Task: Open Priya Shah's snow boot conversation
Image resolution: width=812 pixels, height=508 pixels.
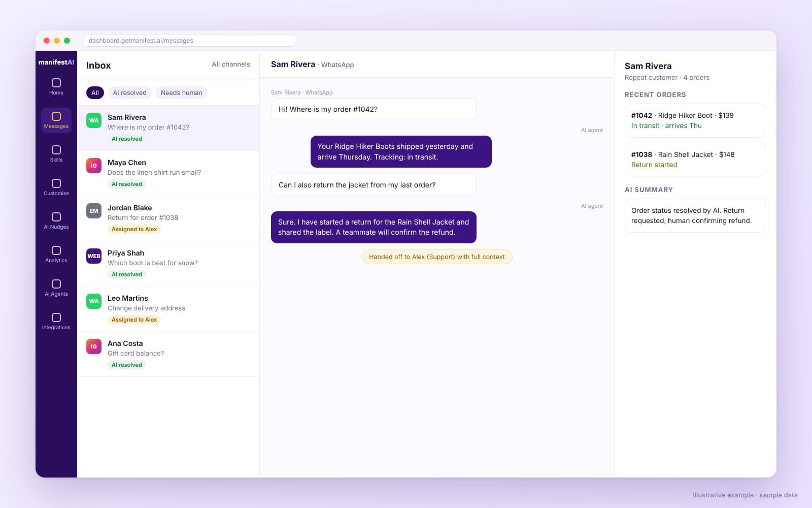Action: click(168, 264)
